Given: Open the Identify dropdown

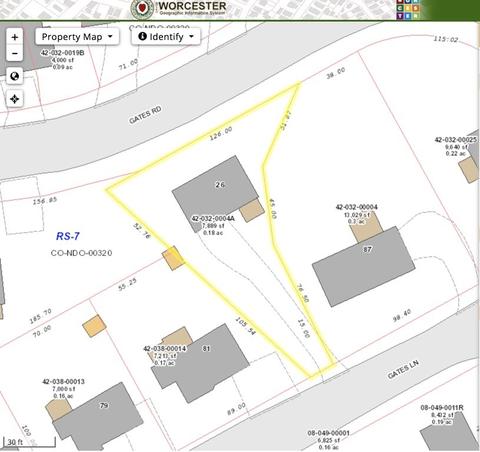Looking at the screenshot, I should click(x=166, y=37).
